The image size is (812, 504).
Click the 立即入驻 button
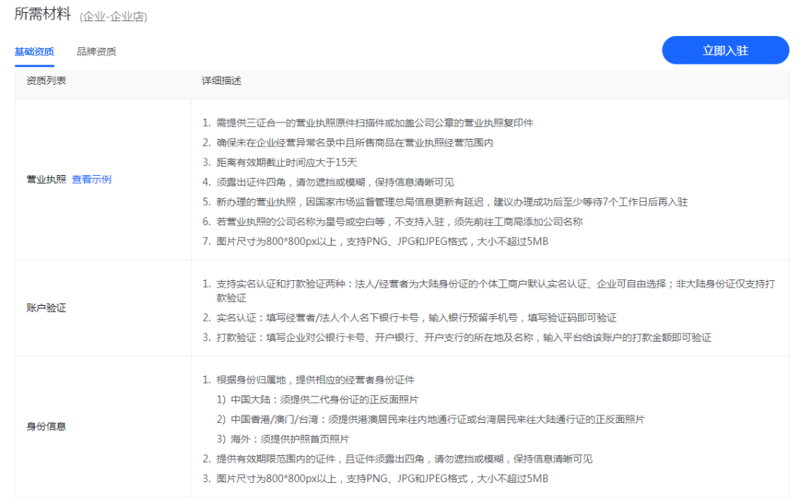[x=724, y=50]
